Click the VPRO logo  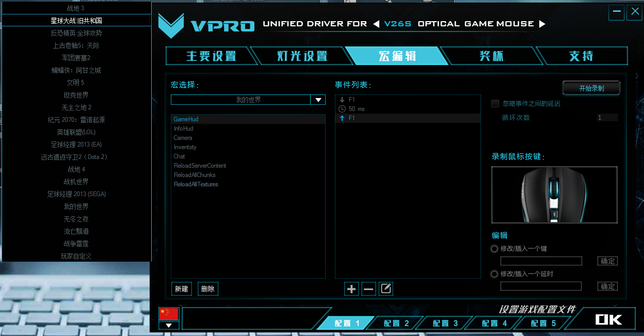tap(206, 23)
